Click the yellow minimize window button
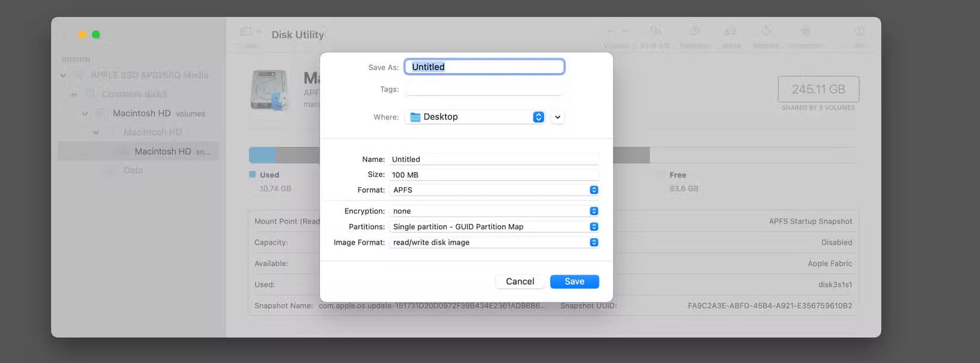 [82, 34]
